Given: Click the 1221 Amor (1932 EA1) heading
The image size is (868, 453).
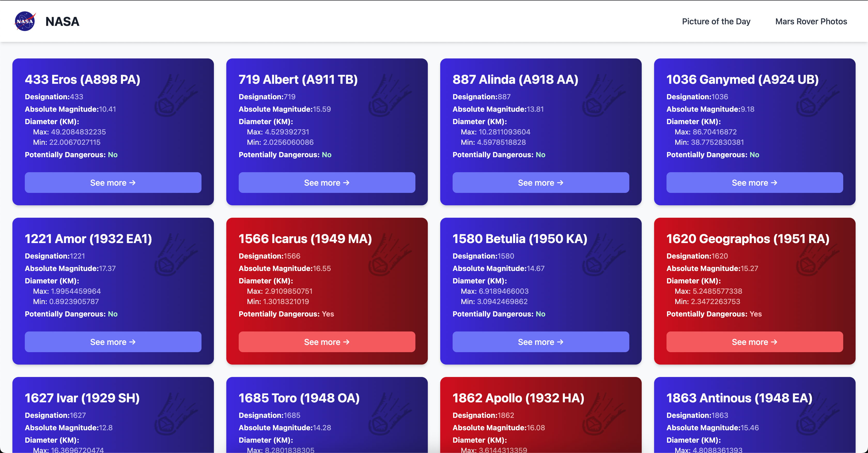Looking at the screenshot, I should (88, 239).
